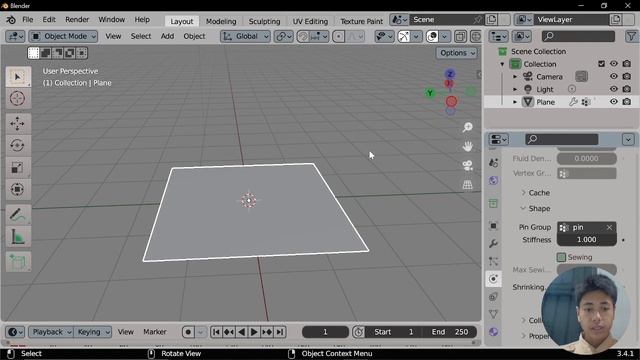Click the zoom view magnifier icon
Screen dimensions: 640x360
point(467,127)
